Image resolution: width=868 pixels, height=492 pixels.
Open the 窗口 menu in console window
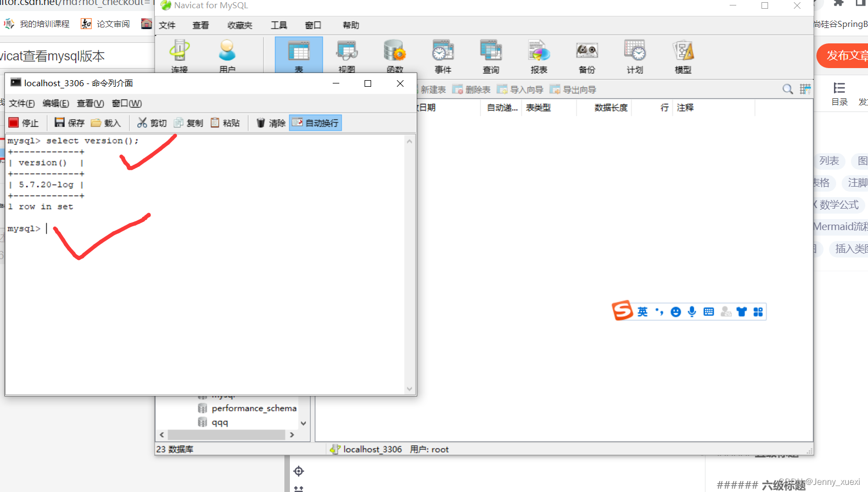coord(127,103)
